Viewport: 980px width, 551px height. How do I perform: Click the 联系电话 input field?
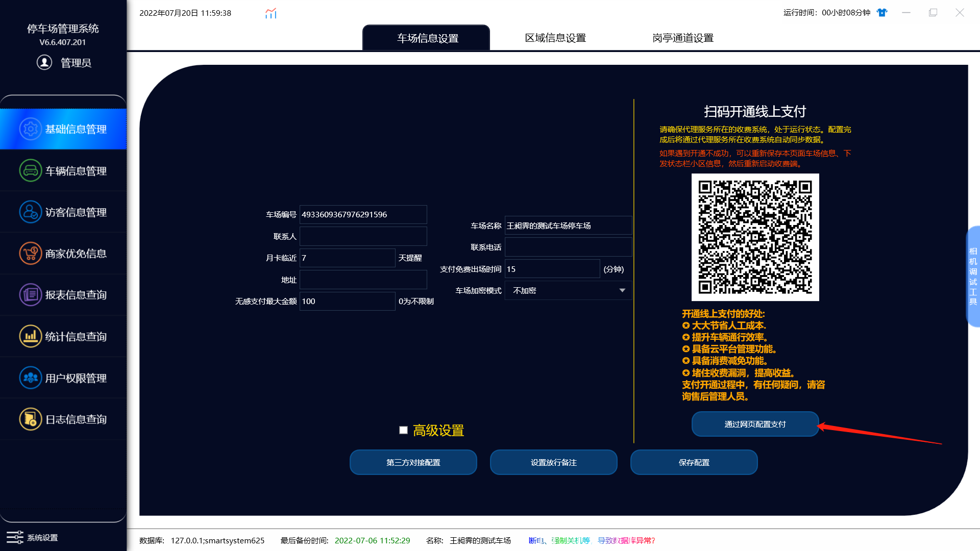[568, 247]
